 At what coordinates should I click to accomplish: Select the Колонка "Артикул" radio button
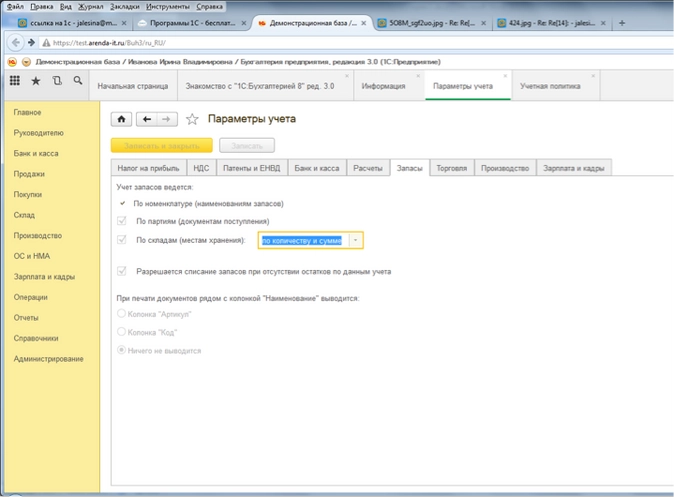coord(122,314)
